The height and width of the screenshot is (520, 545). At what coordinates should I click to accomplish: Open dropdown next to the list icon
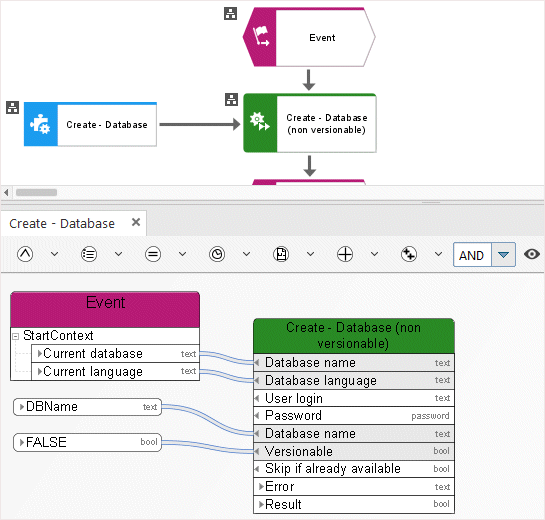pos(119,254)
